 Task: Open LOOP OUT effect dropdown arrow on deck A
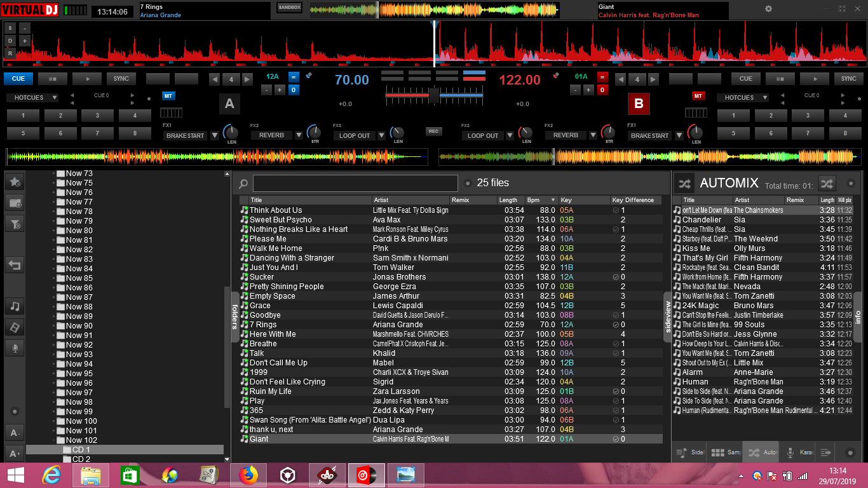tap(381, 135)
